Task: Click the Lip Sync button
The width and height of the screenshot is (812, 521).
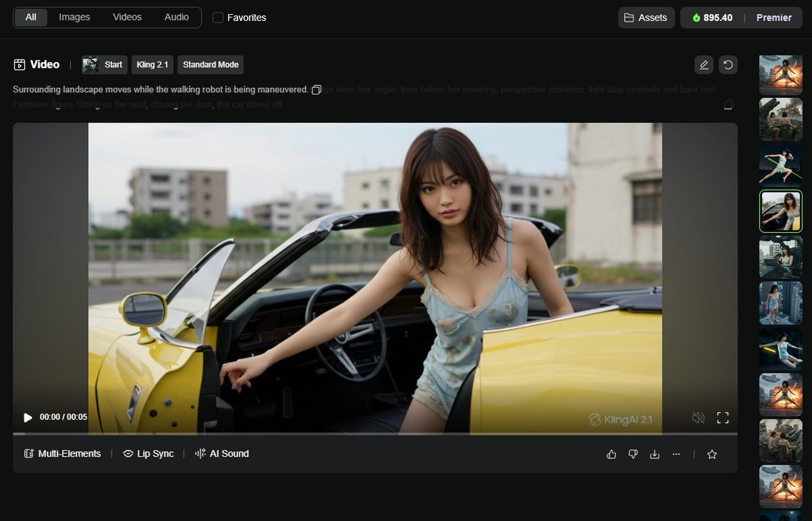Action: pyautogui.click(x=148, y=454)
